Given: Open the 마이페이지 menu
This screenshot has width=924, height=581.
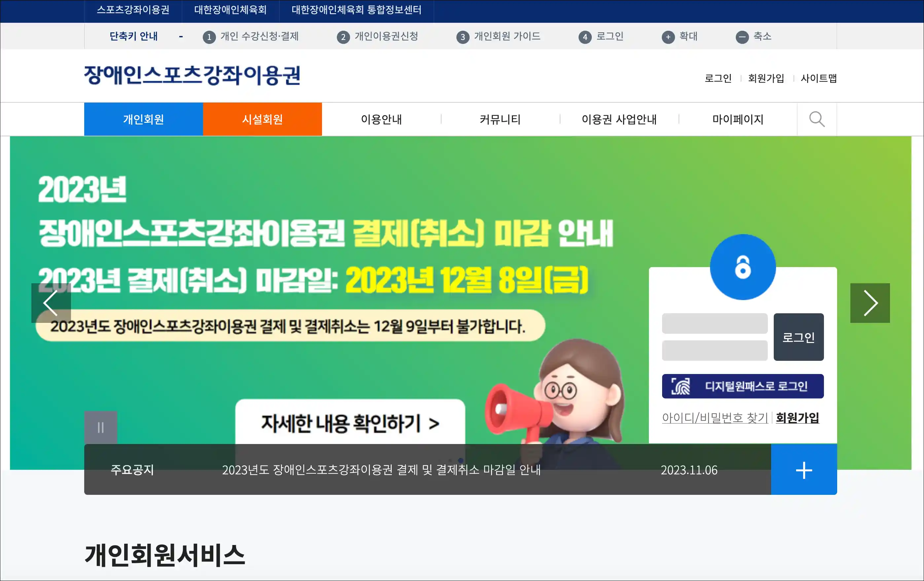Looking at the screenshot, I should tap(738, 119).
